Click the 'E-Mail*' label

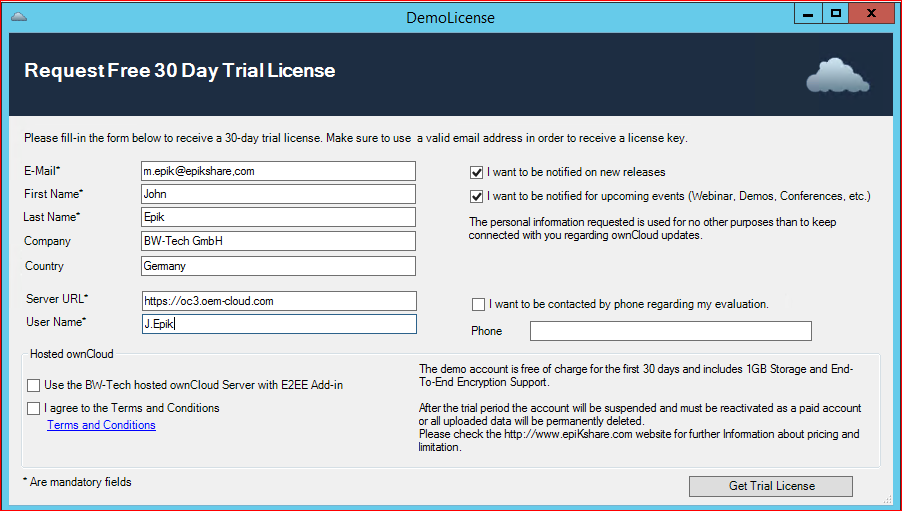[42, 171]
